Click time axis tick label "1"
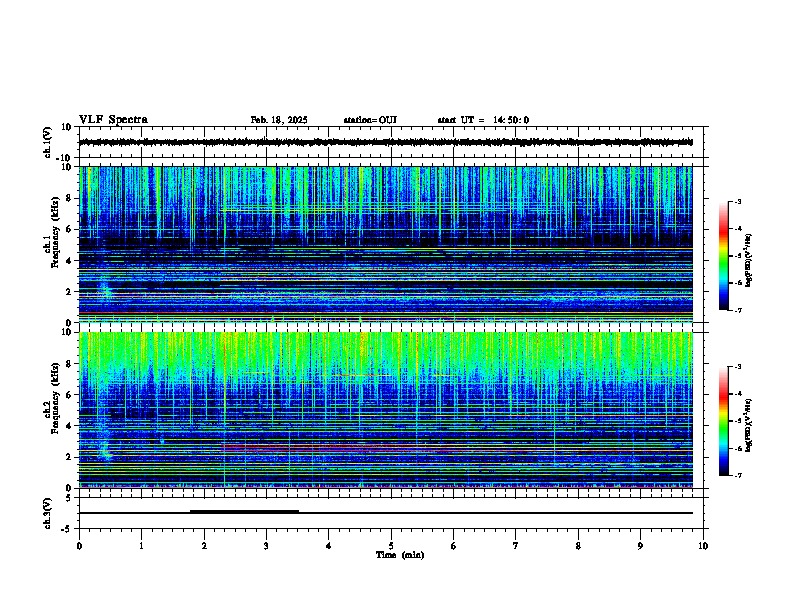This screenshot has width=792, height=612. (141, 546)
